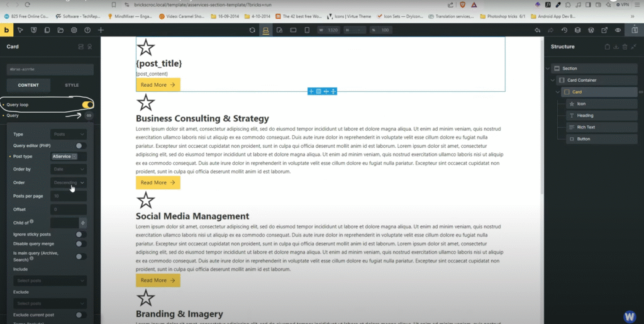Collapse the Section item chevron in Structure
Viewport: 644px width, 324px height.
pos(548,69)
